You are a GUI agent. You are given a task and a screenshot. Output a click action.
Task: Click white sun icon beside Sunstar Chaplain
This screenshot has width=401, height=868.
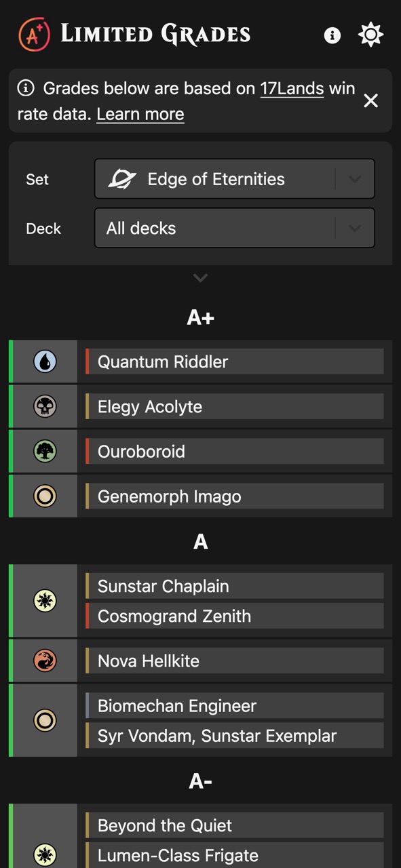tap(45, 601)
